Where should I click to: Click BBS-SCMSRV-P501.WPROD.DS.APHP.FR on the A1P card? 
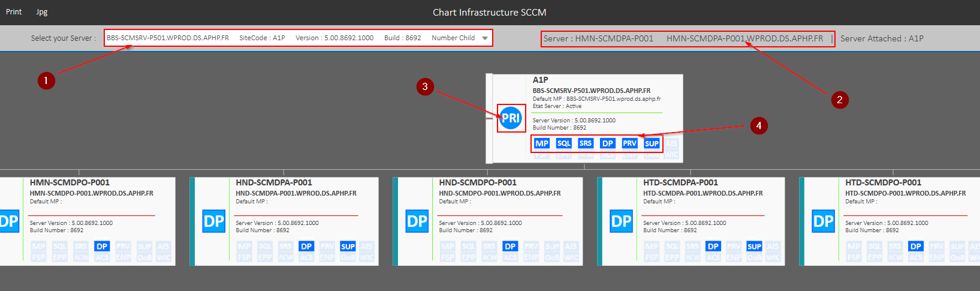(x=592, y=91)
